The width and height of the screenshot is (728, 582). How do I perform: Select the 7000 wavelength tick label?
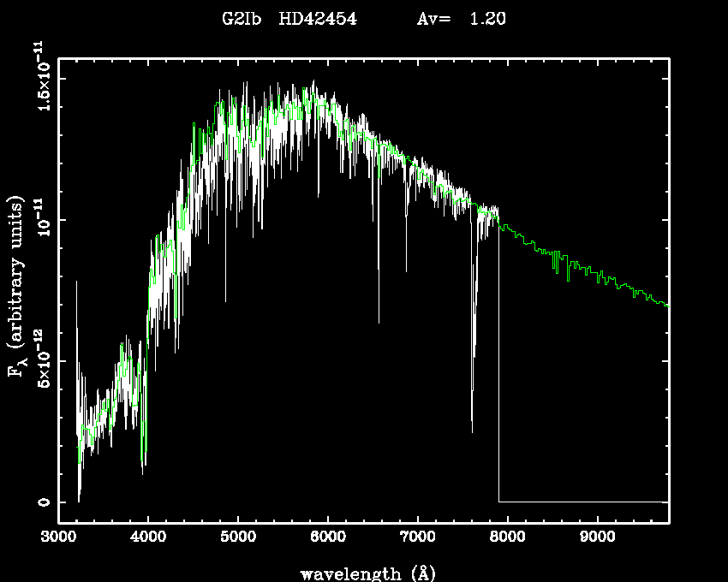(417, 537)
